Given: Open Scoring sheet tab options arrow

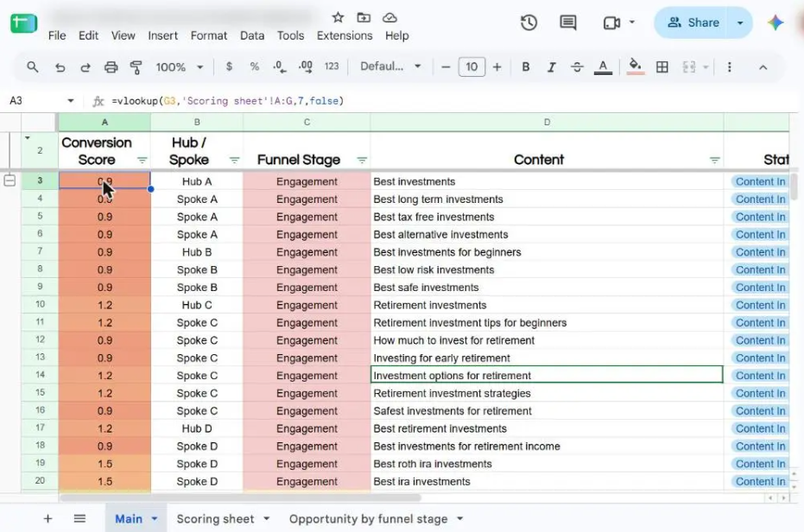Looking at the screenshot, I should point(267,519).
